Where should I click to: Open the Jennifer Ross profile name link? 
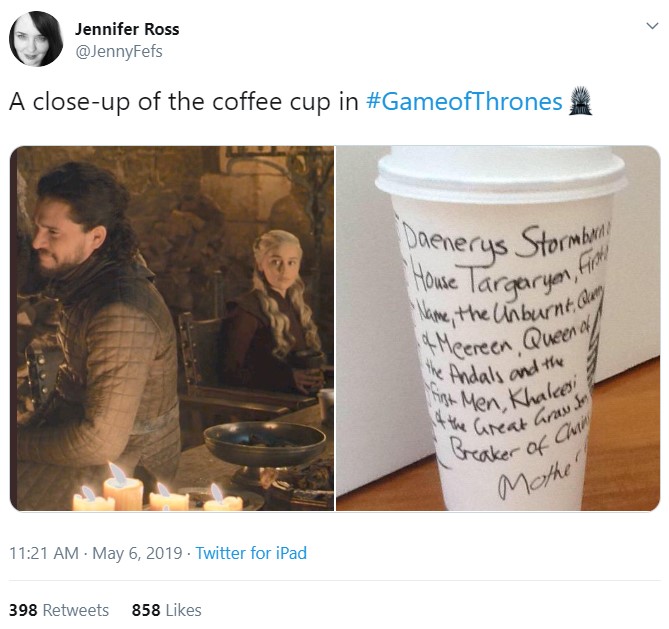(127, 29)
